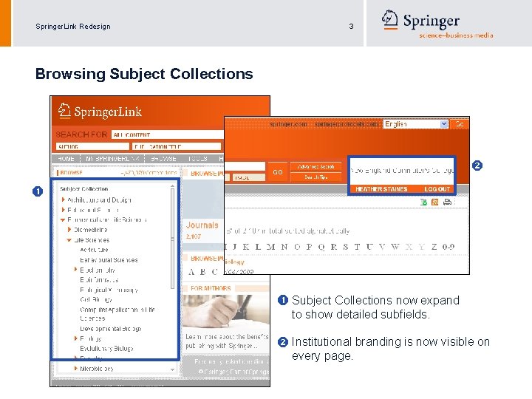Open the MY SPRINGERLINK tab
This screenshot has height=399, width=532.
point(112,159)
